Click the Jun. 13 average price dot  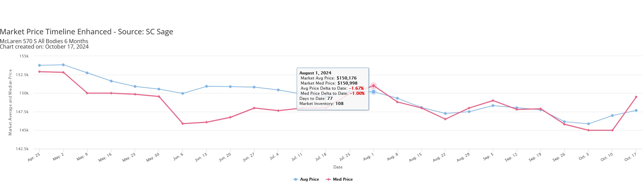[207, 86]
